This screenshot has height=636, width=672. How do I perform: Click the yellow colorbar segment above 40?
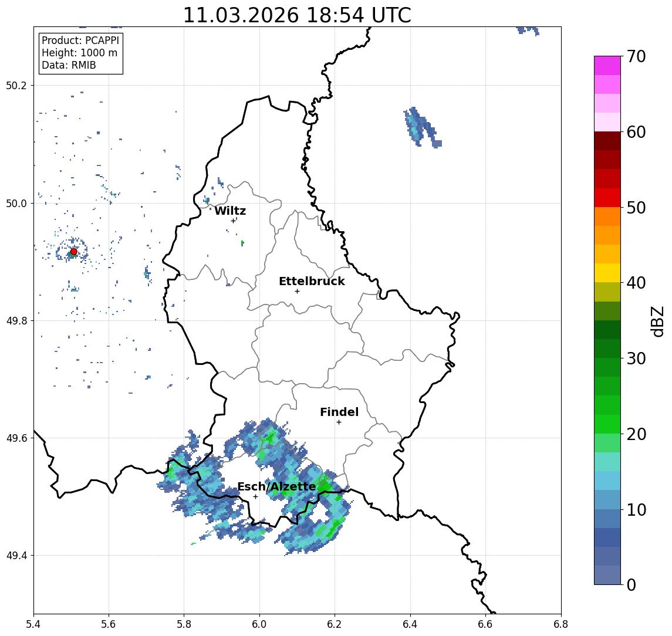click(607, 273)
